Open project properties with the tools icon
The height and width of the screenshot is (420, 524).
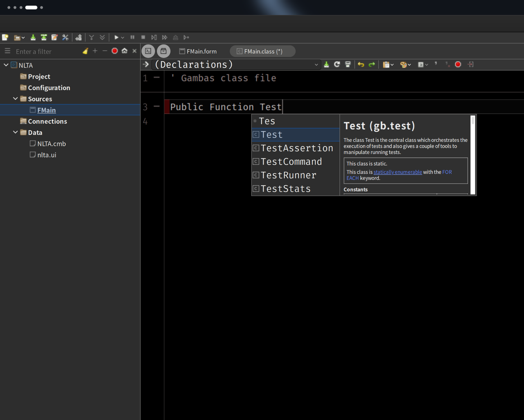65,37
